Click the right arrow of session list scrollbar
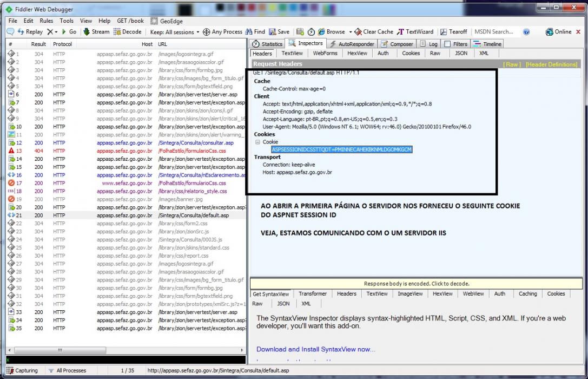 (x=242, y=350)
